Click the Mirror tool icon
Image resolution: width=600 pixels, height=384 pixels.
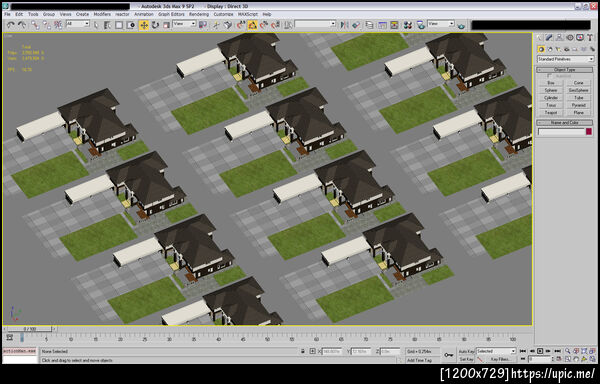[x=344, y=25]
